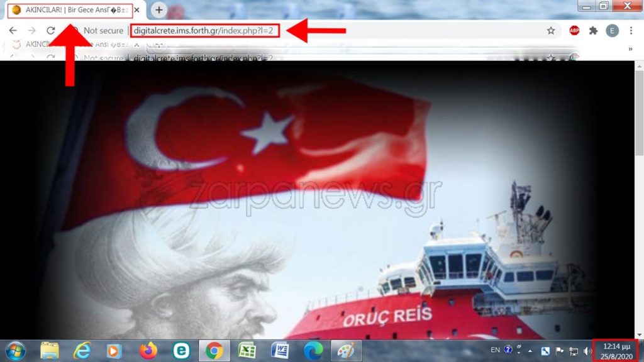
Task: Bookmark this page with the star
Action: coord(551,30)
